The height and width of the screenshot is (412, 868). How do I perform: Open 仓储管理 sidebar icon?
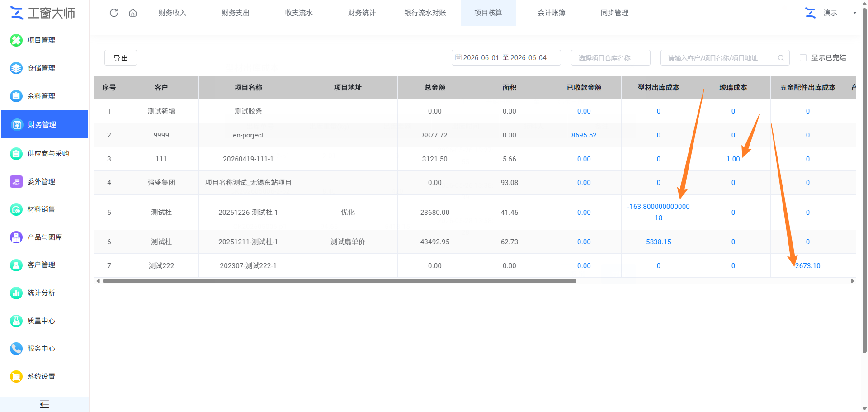(16, 68)
